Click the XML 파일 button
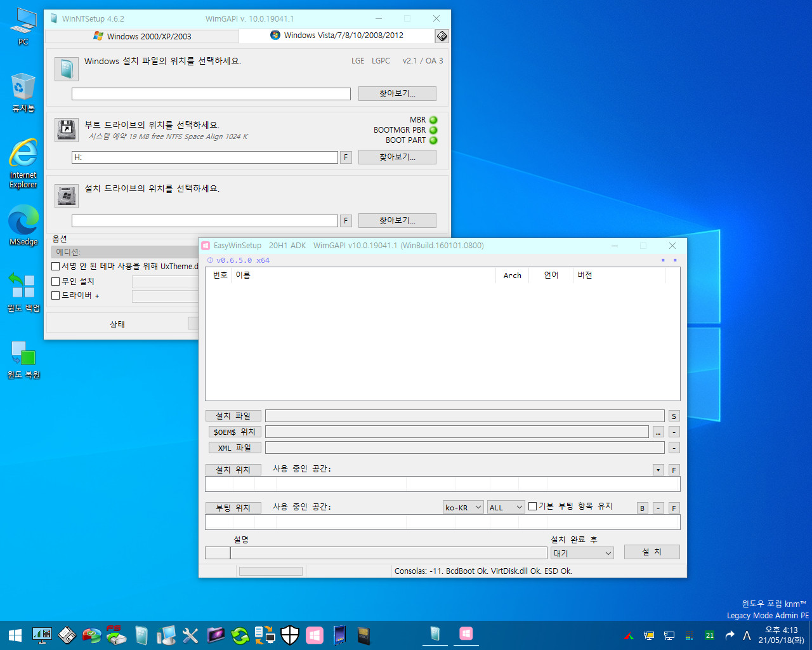The image size is (812, 650). coord(235,448)
